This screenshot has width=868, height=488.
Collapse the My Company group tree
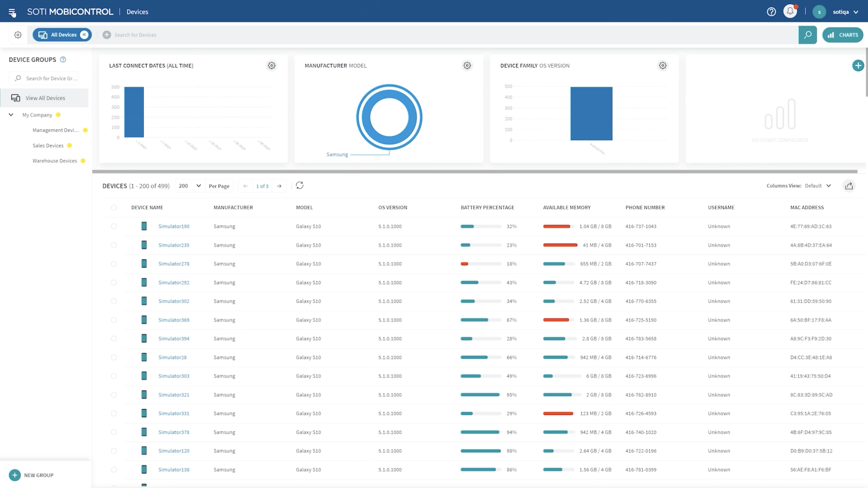(x=11, y=115)
